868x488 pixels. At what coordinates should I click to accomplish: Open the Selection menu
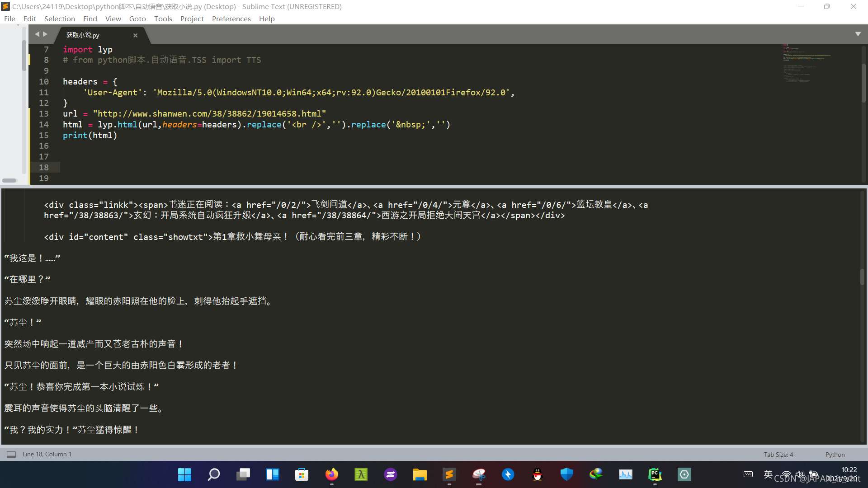[x=60, y=19]
